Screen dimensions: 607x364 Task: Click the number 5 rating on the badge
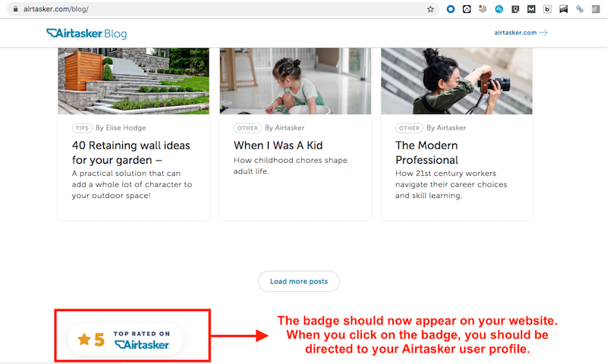click(x=99, y=340)
